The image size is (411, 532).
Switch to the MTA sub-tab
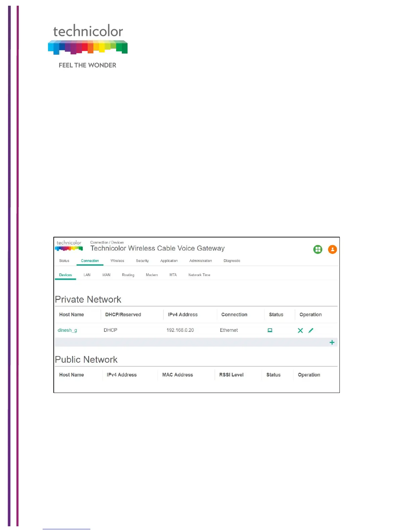[173, 275]
